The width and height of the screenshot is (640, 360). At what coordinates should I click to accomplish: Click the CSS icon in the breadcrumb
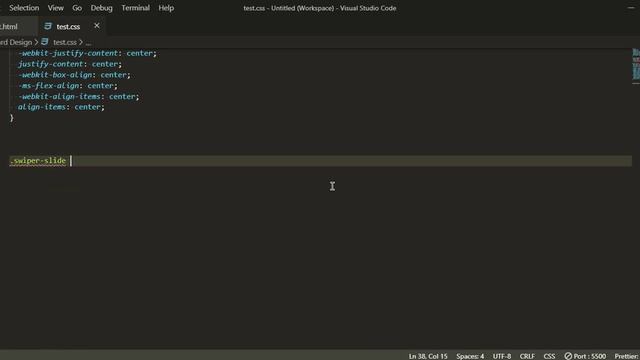pos(44,42)
